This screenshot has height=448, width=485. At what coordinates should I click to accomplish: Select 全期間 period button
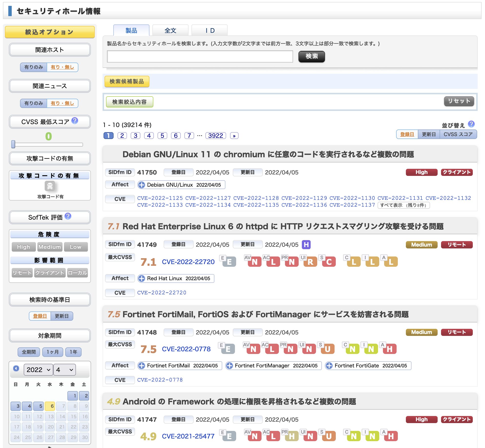click(29, 352)
